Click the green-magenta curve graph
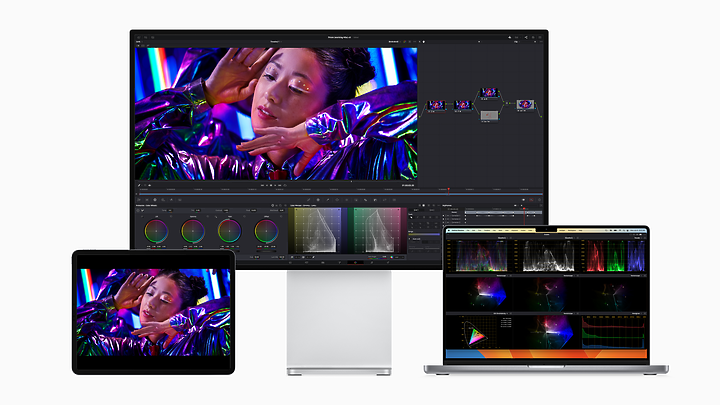Image resolution: width=720 pixels, height=405 pixels. (x=377, y=230)
